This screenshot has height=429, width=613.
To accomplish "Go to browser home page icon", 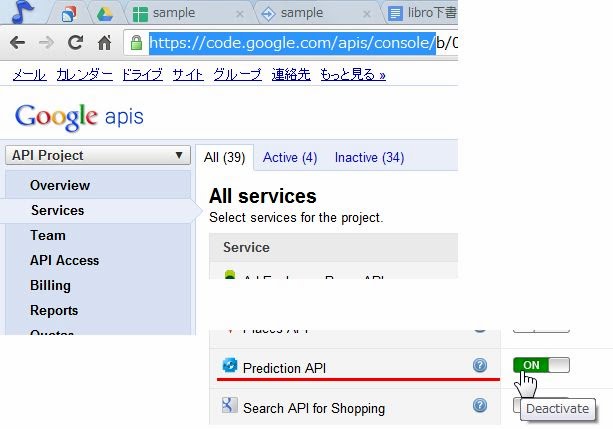I will point(103,44).
